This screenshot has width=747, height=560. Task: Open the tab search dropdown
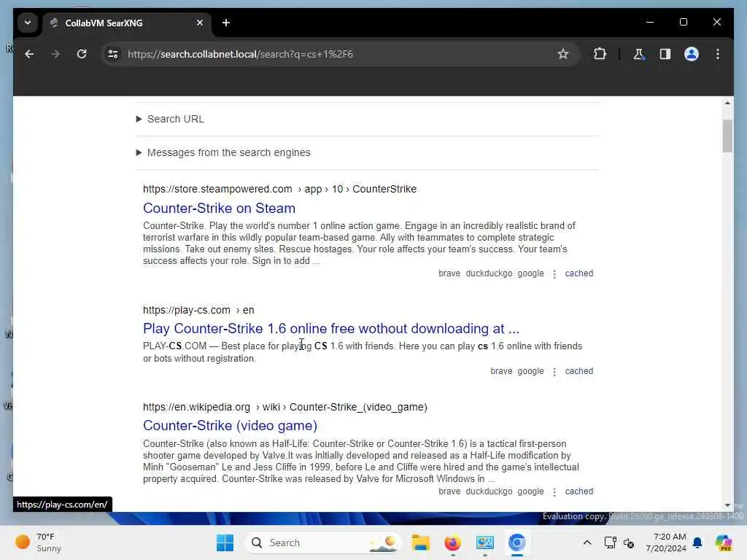[28, 23]
